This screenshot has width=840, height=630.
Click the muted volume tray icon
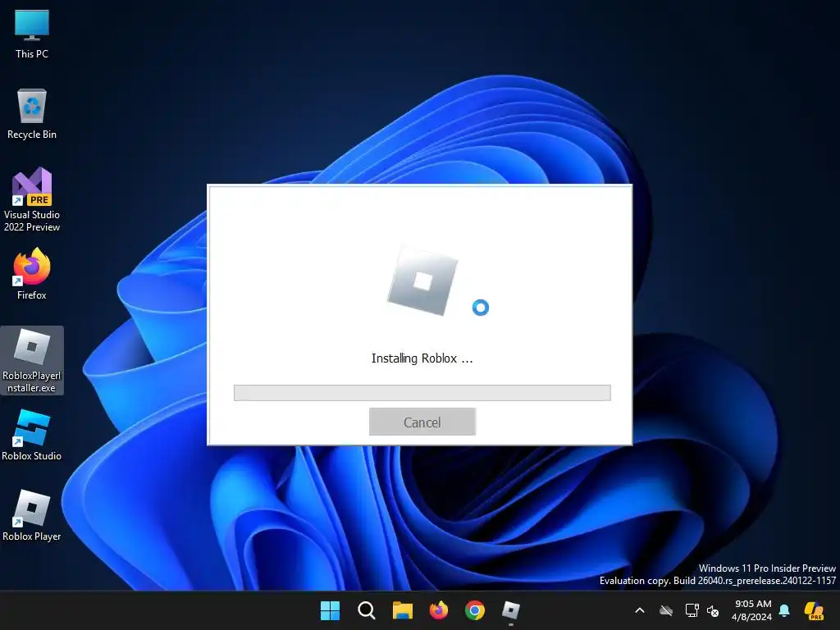[x=713, y=610]
